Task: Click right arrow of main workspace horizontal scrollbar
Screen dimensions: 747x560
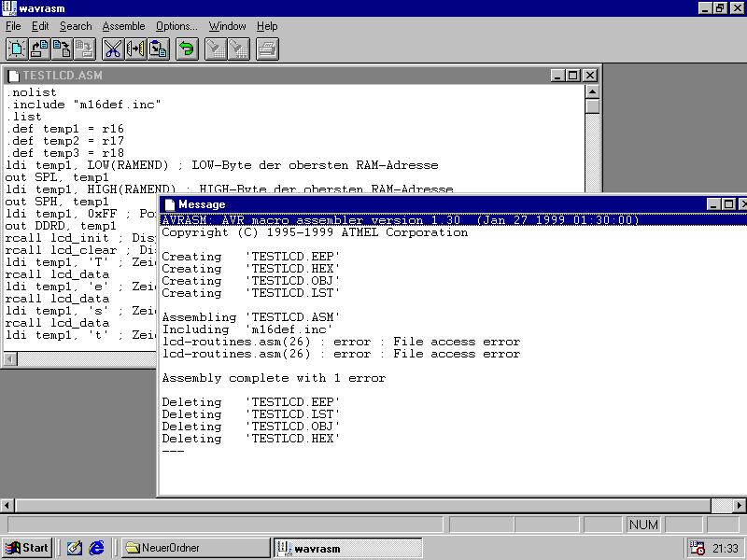Action: [740, 505]
